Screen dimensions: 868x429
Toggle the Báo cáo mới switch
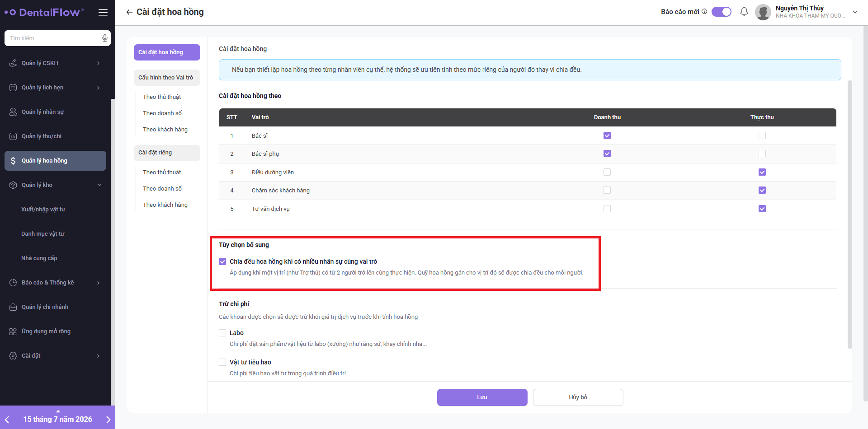click(x=722, y=12)
